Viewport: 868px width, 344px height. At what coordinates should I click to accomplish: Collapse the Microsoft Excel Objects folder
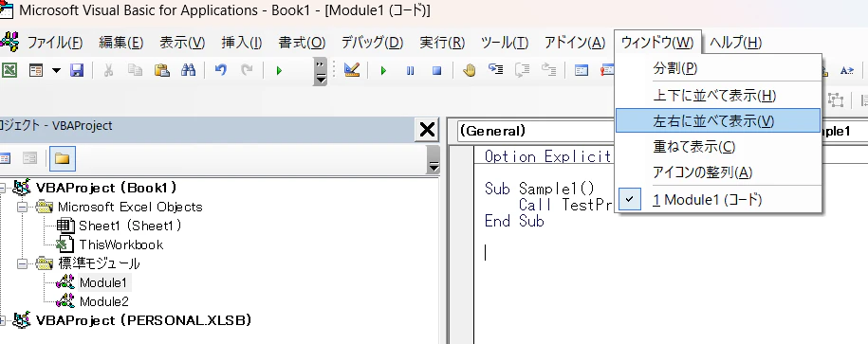pyautogui.click(x=22, y=207)
